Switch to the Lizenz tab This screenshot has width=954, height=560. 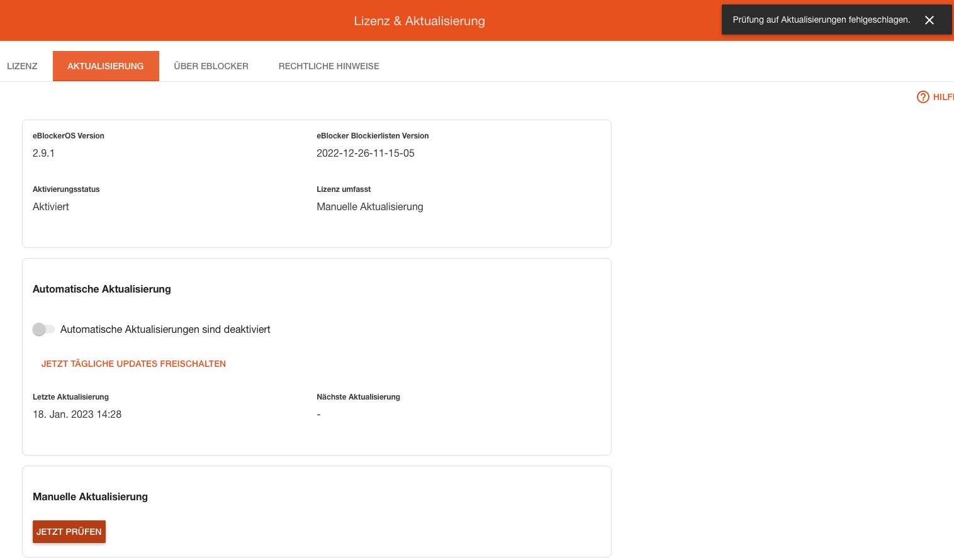coord(22,66)
